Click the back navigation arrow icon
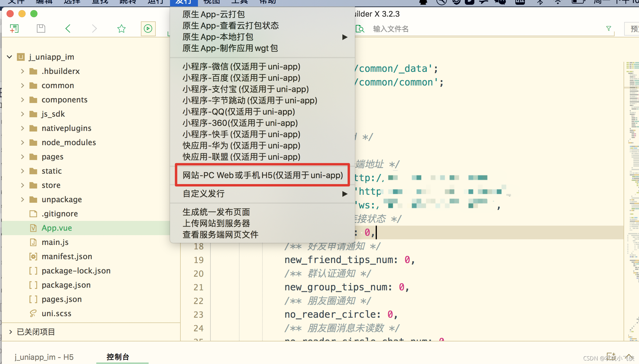 pyautogui.click(x=67, y=29)
